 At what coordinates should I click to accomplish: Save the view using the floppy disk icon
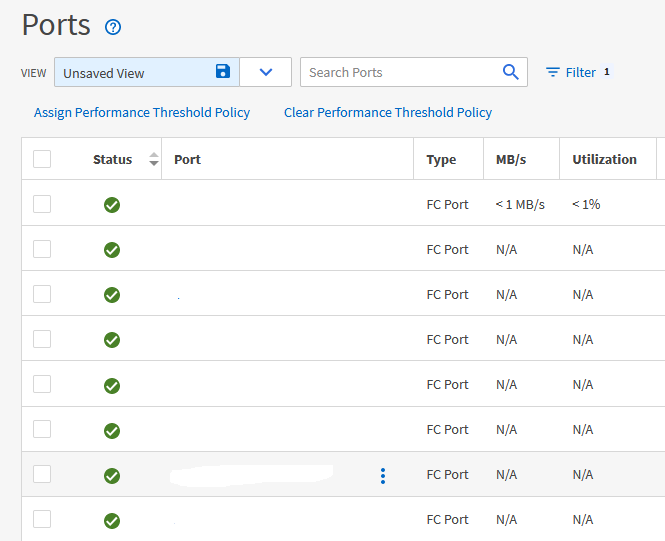click(x=223, y=72)
